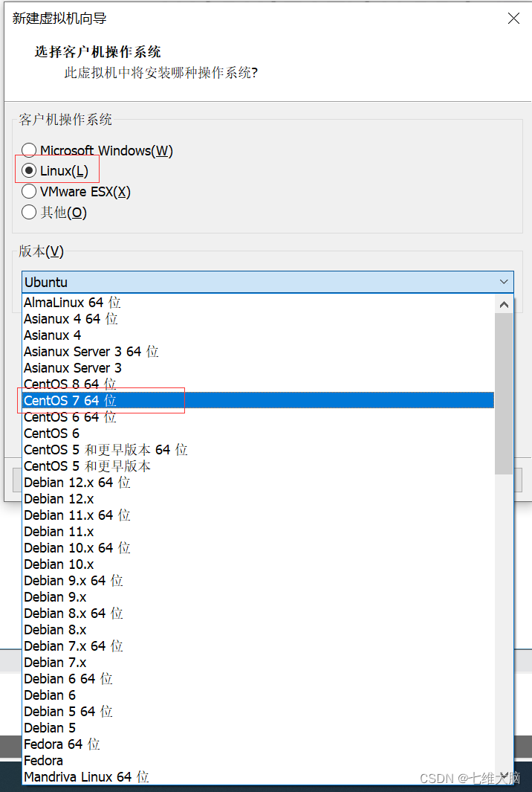
Task: Select the 32-bit Debian 11.x entry
Action: [259, 532]
